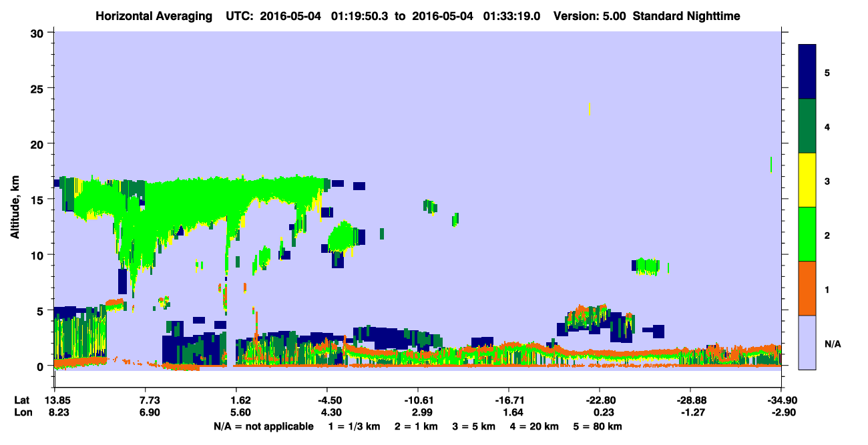The image size is (868, 445).
Task: Click the 'Lat' row label
Action: [21, 400]
